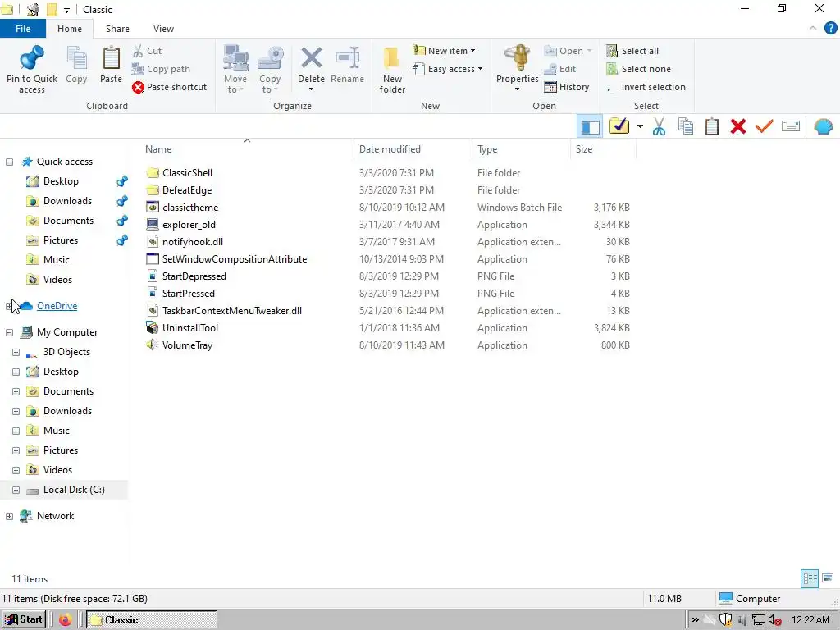Click Pin to Quick access icon
This screenshot has width=840, height=630.
tap(32, 58)
